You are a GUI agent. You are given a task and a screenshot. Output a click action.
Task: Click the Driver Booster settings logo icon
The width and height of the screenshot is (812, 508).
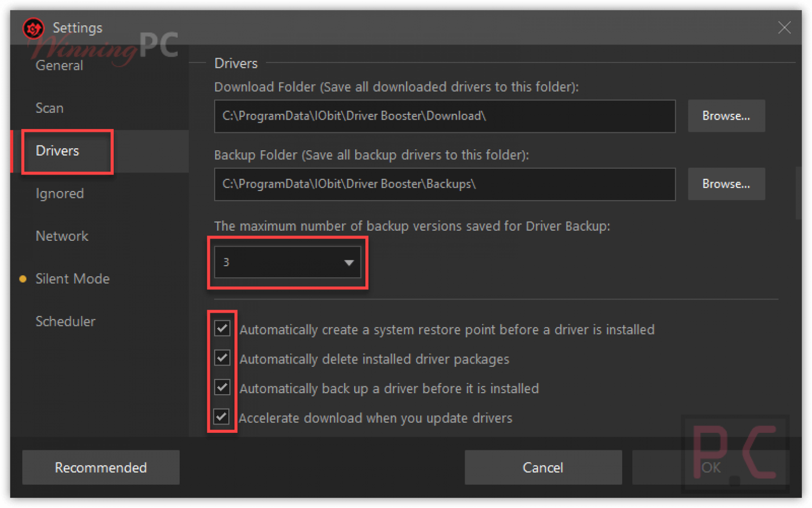[33, 28]
